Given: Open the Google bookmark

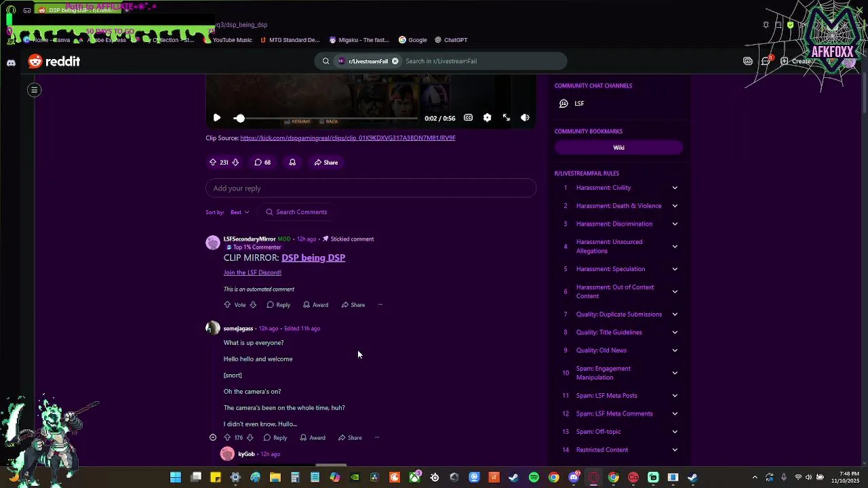Looking at the screenshot, I should tap(412, 40).
